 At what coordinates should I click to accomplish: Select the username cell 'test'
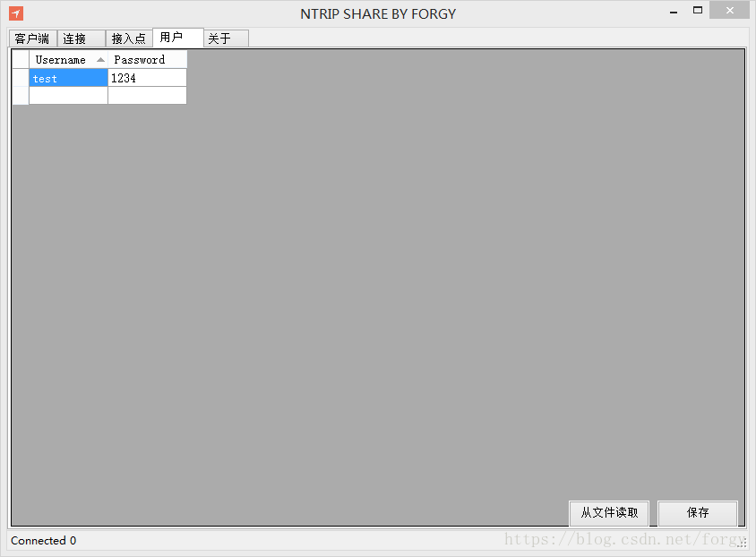coord(68,78)
